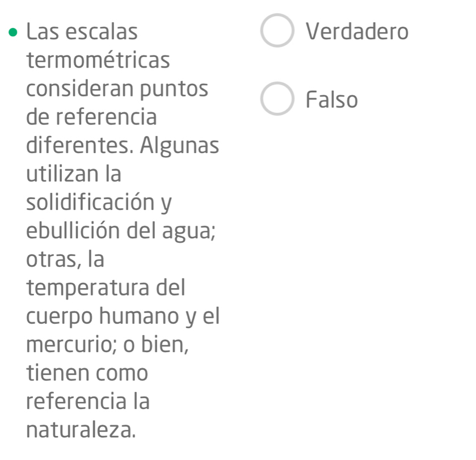Click the text 'cuerpo humano y el'

pyautogui.click(x=123, y=316)
